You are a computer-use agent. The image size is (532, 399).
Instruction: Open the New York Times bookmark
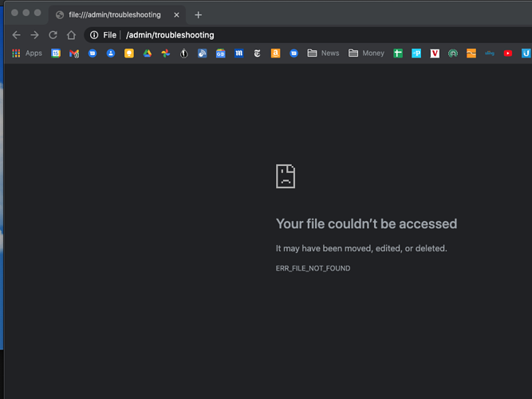(x=257, y=53)
